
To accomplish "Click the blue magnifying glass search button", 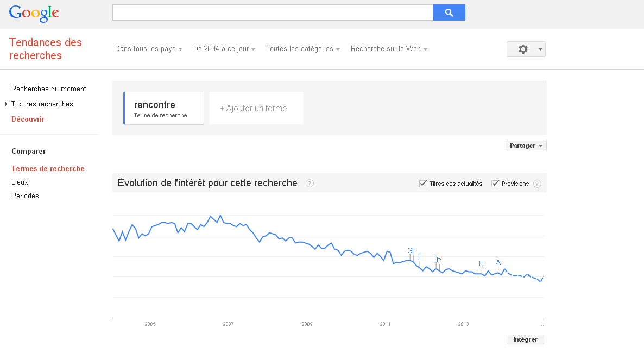I will tap(449, 12).
